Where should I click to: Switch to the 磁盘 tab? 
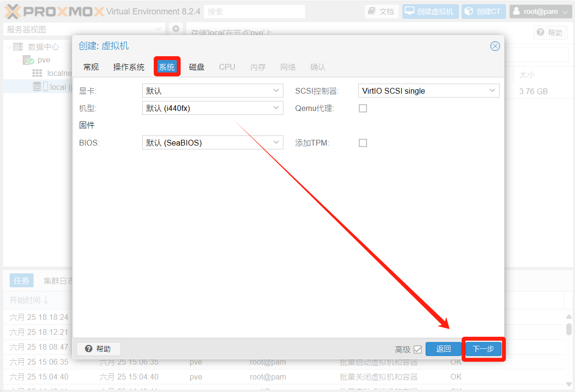point(196,67)
